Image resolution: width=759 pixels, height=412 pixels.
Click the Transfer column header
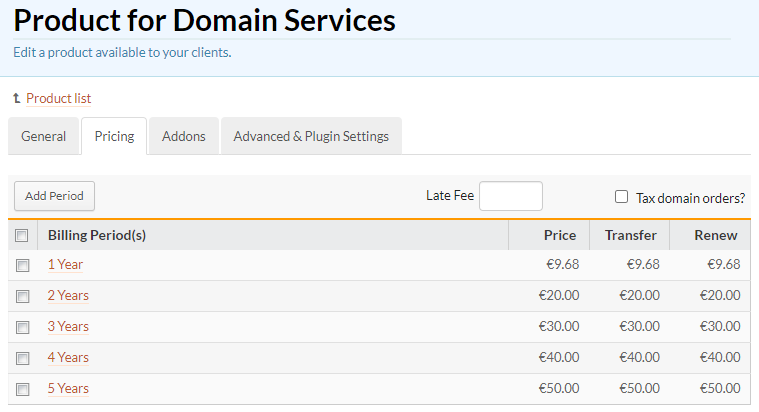click(631, 235)
